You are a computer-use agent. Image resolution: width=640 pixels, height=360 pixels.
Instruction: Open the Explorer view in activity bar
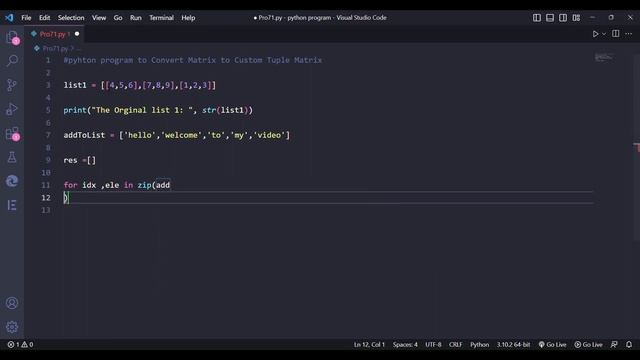click(12, 37)
